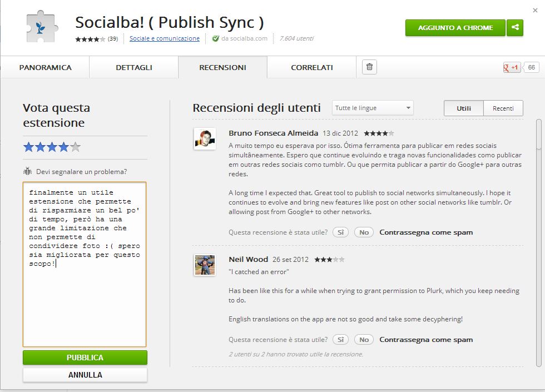Click the Neil Wood reviewer name
The height and width of the screenshot is (392, 545).
248,259
